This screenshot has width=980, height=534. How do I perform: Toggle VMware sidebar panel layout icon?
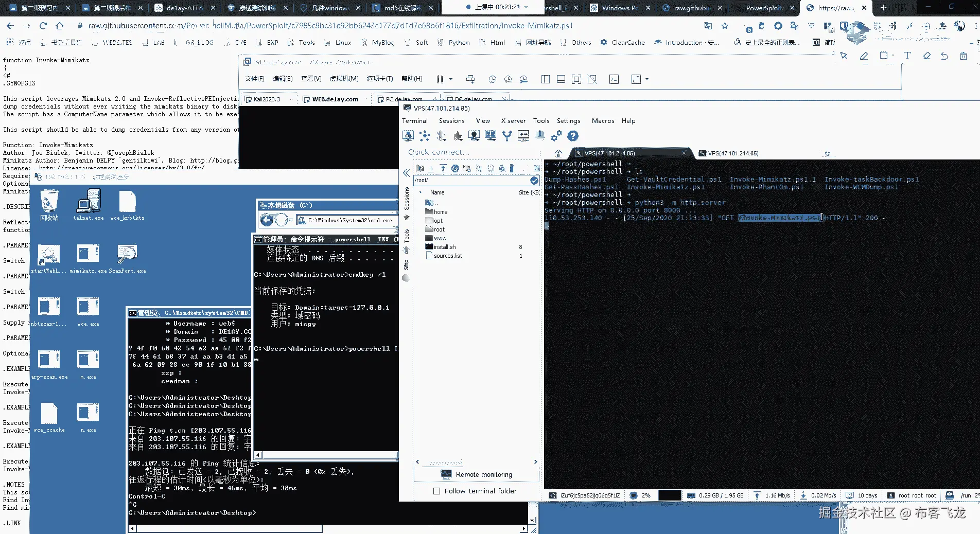click(546, 79)
